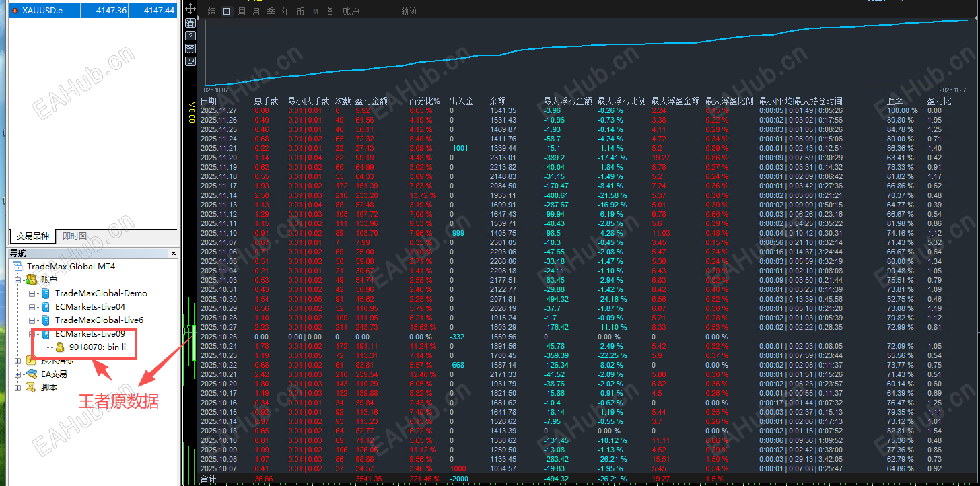This screenshot has width=980, height=486.
Task: Select the M tab in statistics bar
Action: 315,11
